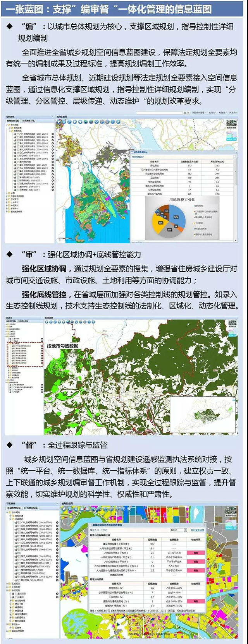Click 建设用地规模 row in review dialog table
Image resolution: width=248 pixels, height=644 pixels.
click(147, 544)
